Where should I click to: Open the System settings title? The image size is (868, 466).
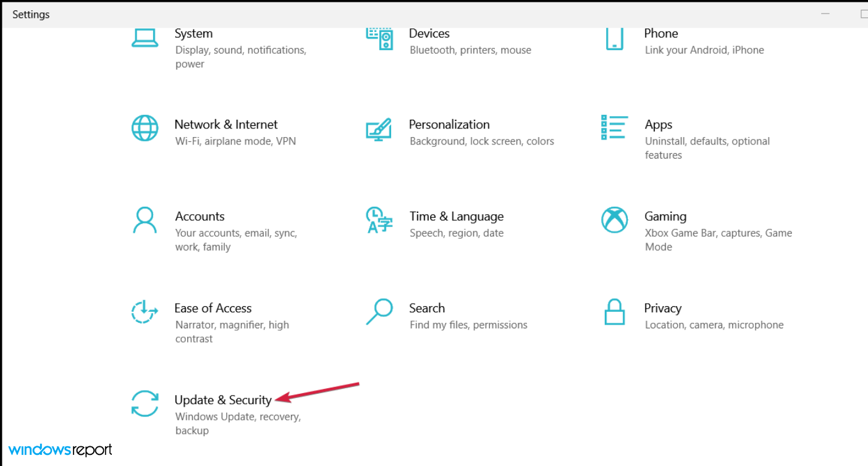pyautogui.click(x=193, y=33)
